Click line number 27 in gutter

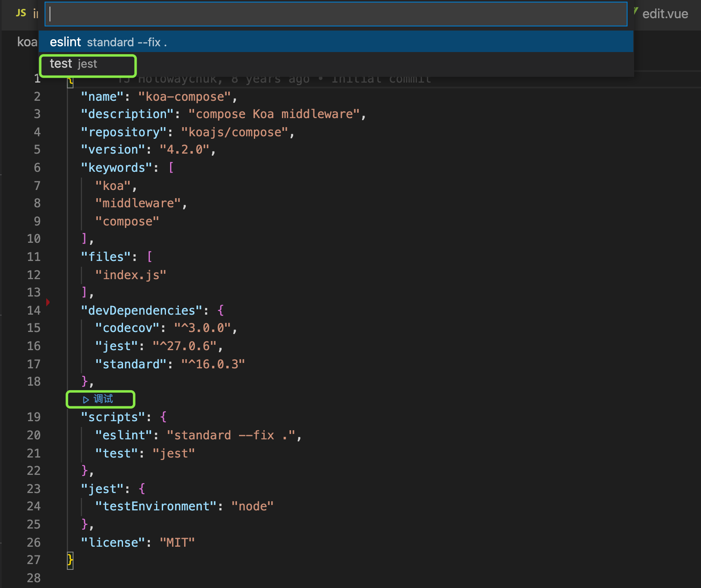tap(34, 560)
